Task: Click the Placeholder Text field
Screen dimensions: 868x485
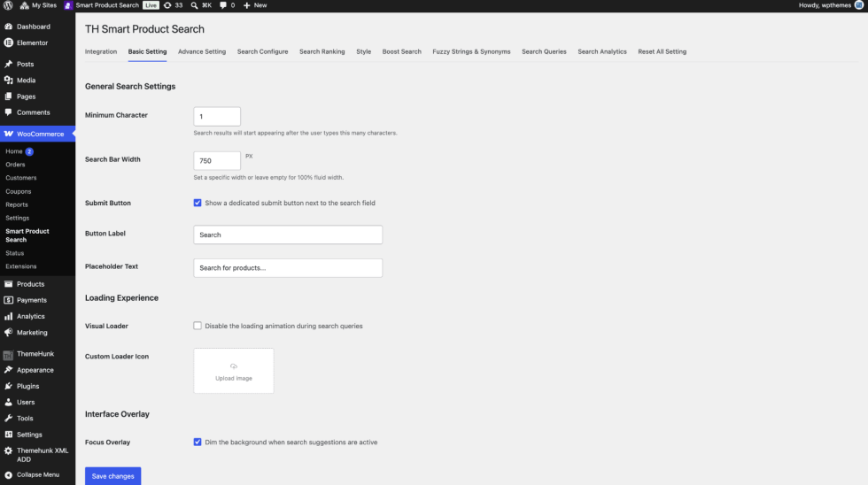Action: [288, 267]
